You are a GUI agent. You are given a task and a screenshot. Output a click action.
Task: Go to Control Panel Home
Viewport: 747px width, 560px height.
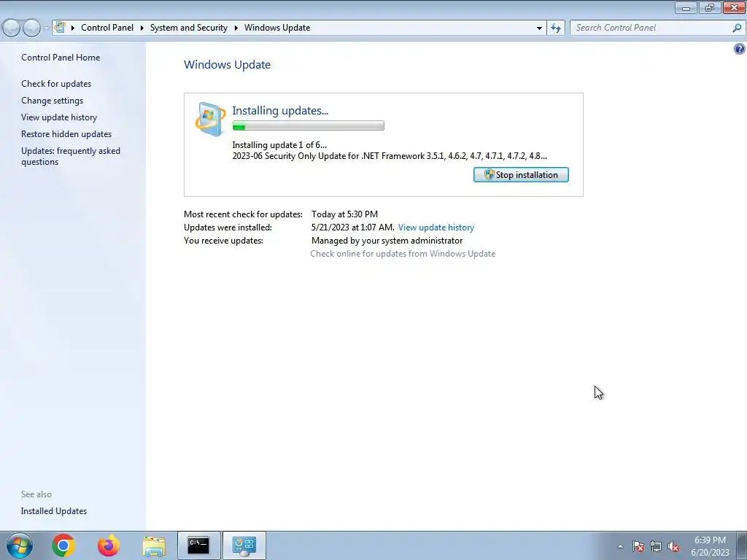61,58
